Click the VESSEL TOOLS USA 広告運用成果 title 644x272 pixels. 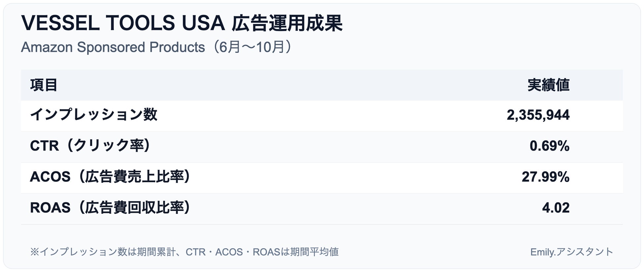[182, 23]
